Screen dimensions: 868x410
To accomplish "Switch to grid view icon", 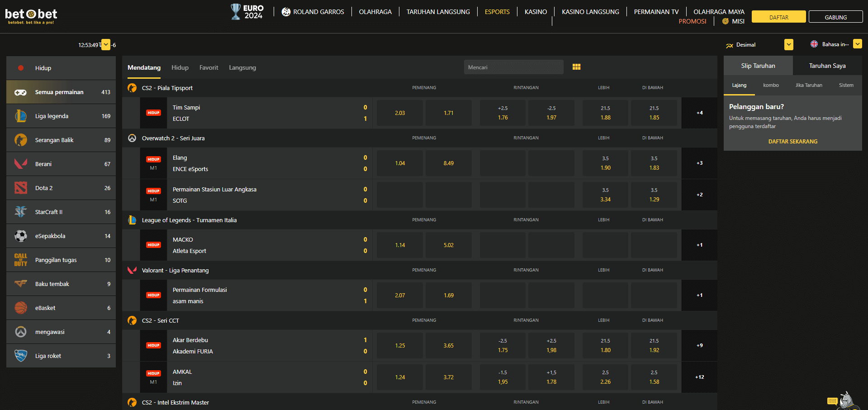I will pyautogui.click(x=576, y=67).
